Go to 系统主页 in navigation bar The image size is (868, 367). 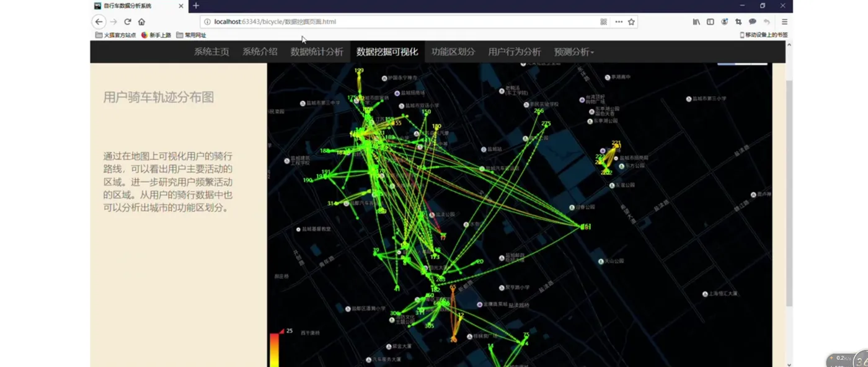point(211,52)
